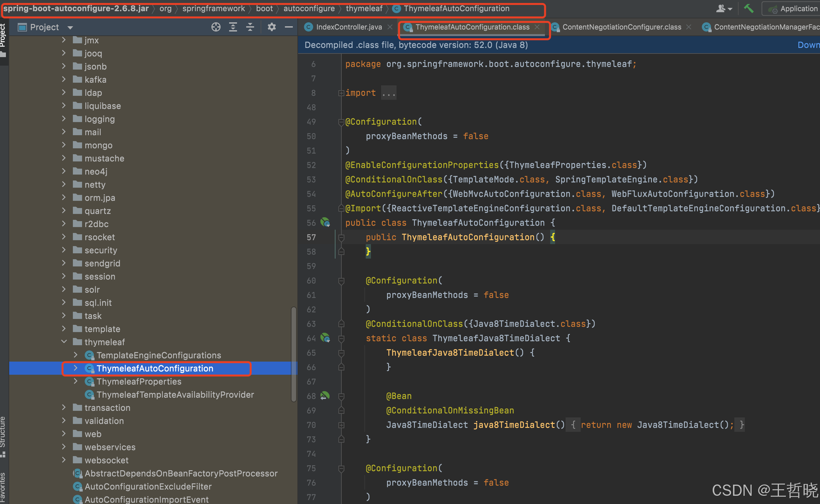Viewport: 820px width, 504px height.
Task: Hide the Project tool window
Action: pos(288,27)
